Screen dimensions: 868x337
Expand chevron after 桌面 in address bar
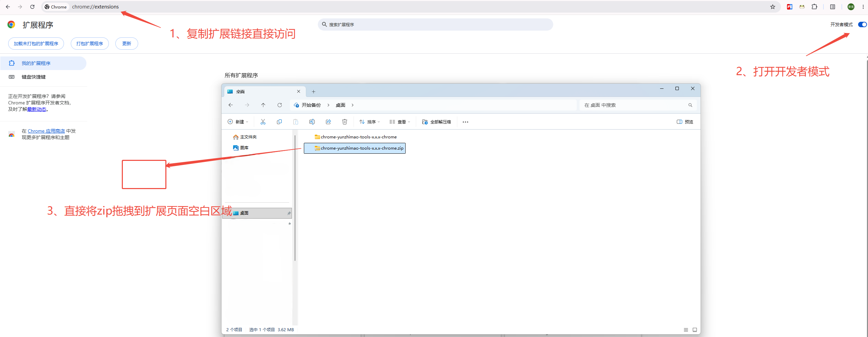(x=353, y=105)
